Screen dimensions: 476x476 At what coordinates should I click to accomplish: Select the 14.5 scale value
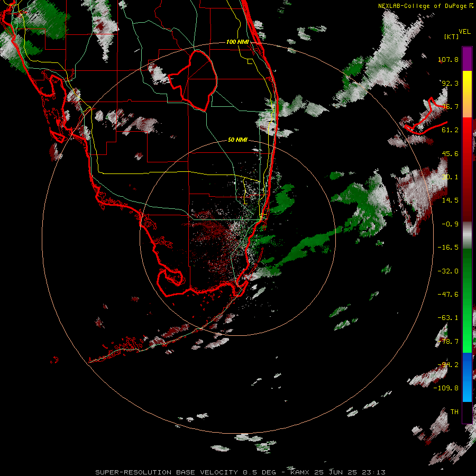tap(450, 200)
